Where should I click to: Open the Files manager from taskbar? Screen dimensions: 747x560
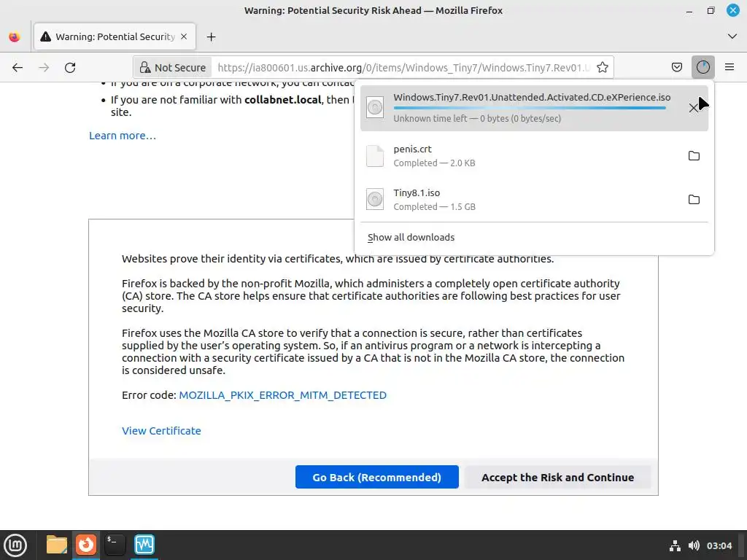click(x=57, y=545)
